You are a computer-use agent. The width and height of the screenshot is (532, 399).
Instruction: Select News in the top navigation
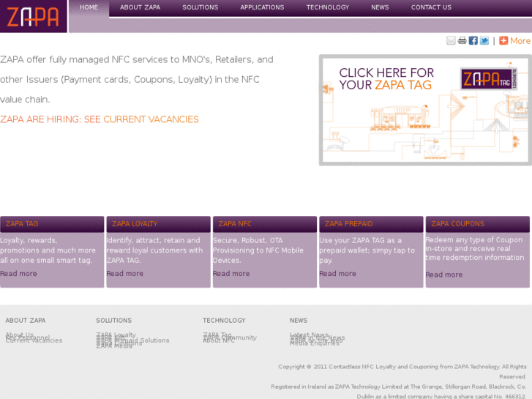point(380,7)
